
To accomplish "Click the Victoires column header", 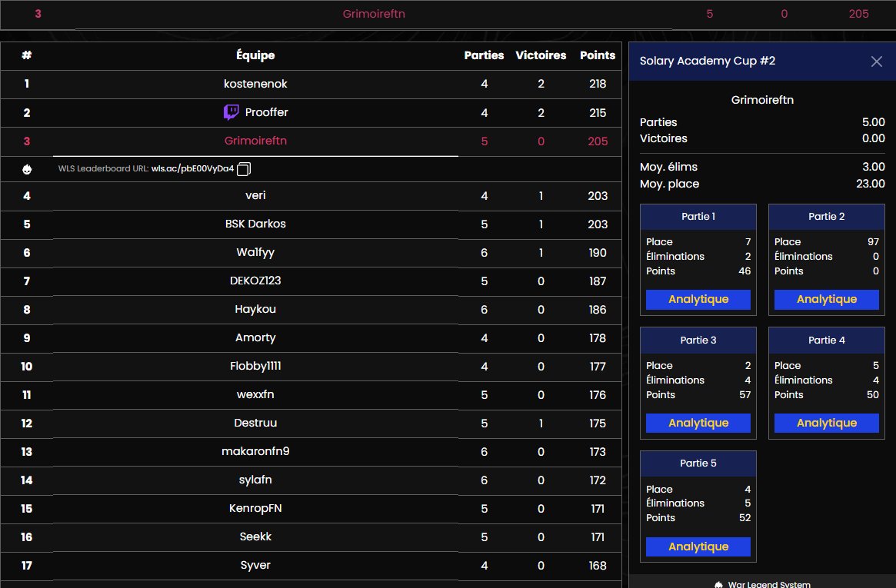I will 541,55.
